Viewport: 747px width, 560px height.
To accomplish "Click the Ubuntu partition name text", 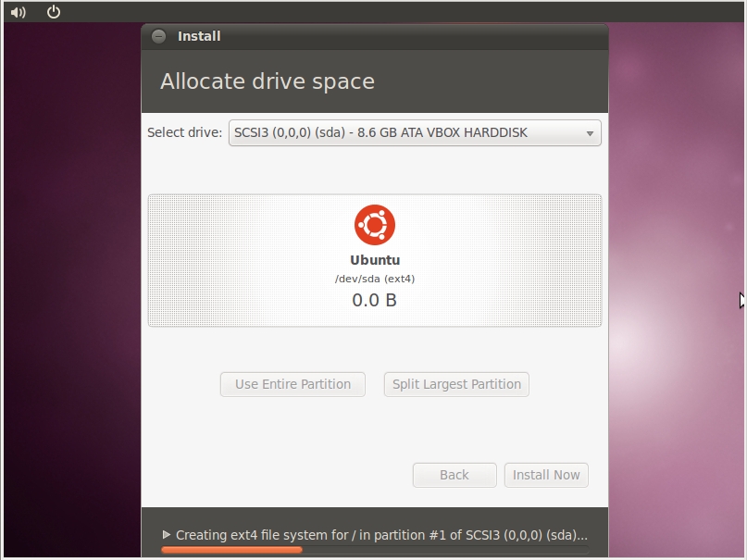I will [x=375, y=260].
